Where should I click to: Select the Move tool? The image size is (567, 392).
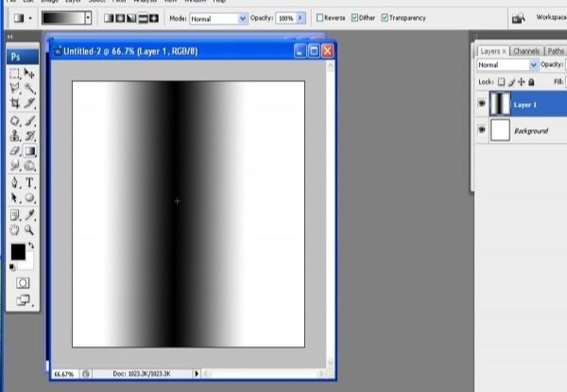29,74
